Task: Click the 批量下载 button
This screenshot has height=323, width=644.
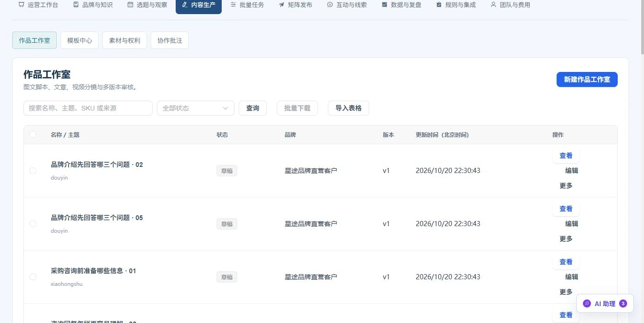Action: point(297,108)
